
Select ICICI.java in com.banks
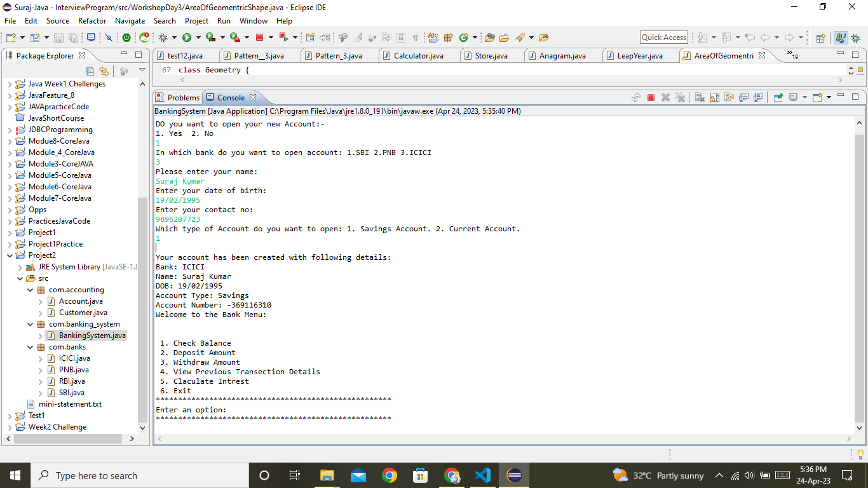(74, 358)
